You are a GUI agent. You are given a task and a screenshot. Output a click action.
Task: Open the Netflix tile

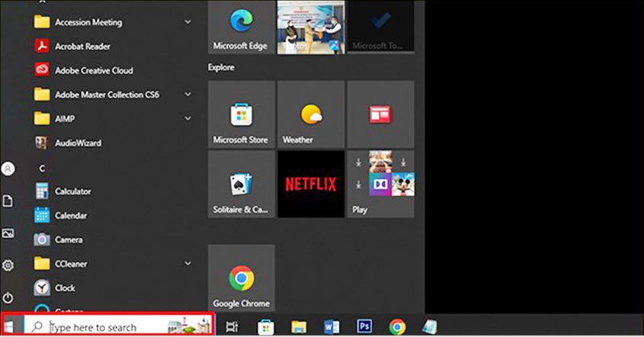click(311, 184)
